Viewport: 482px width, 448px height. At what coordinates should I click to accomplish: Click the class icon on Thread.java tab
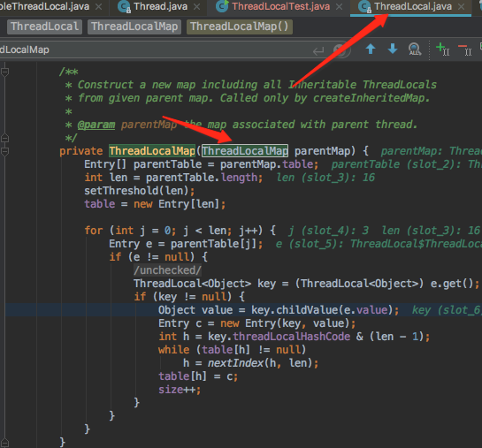pyautogui.click(x=124, y=7)
